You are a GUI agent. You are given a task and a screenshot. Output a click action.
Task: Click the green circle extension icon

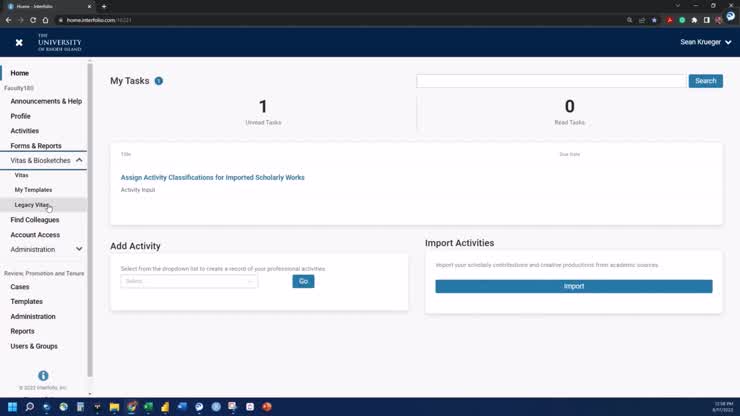click(682, 20)
